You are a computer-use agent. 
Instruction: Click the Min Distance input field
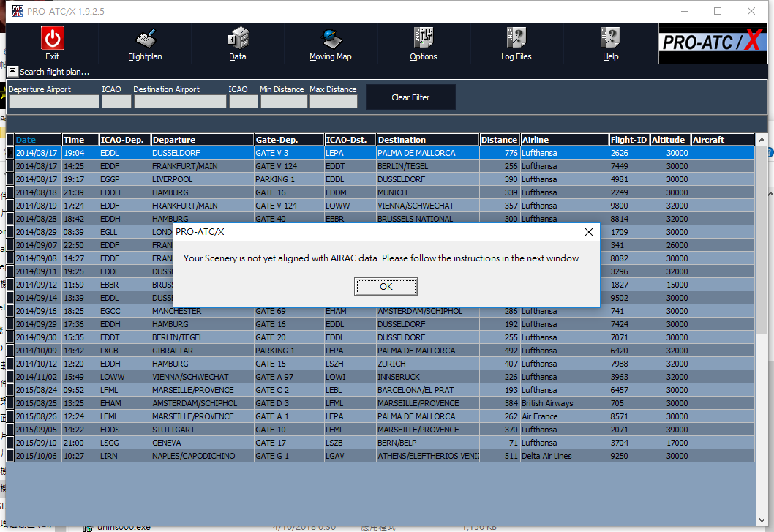[x=284, y=101]
